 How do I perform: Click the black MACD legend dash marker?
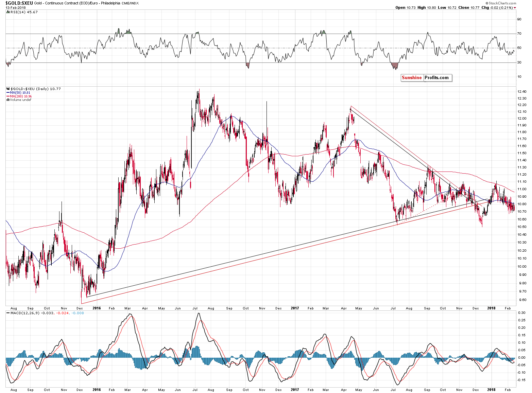pos(8,313)
